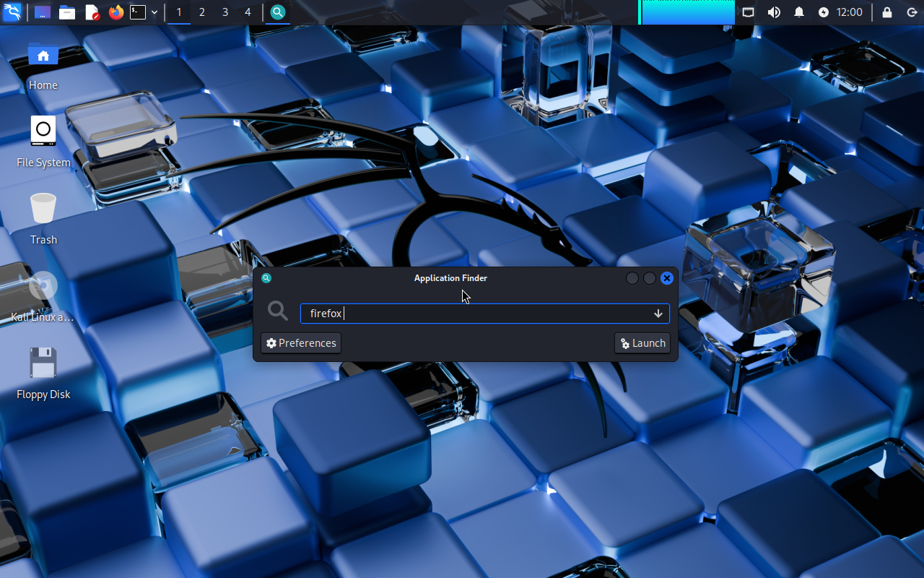Screen dimensions: 924x578
Task: Open the file manager panel icon
Action: (x=67, y=12)
